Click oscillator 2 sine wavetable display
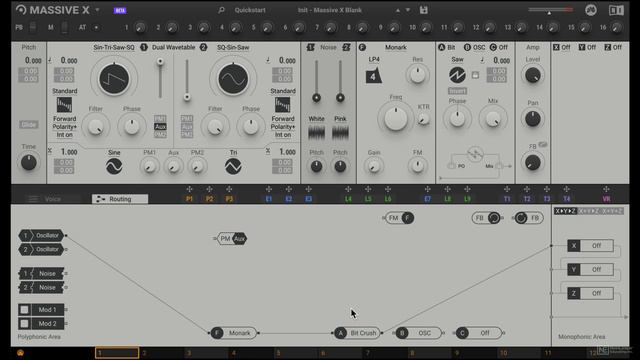Viewport: 640px width, 360px height. point(233,79)
